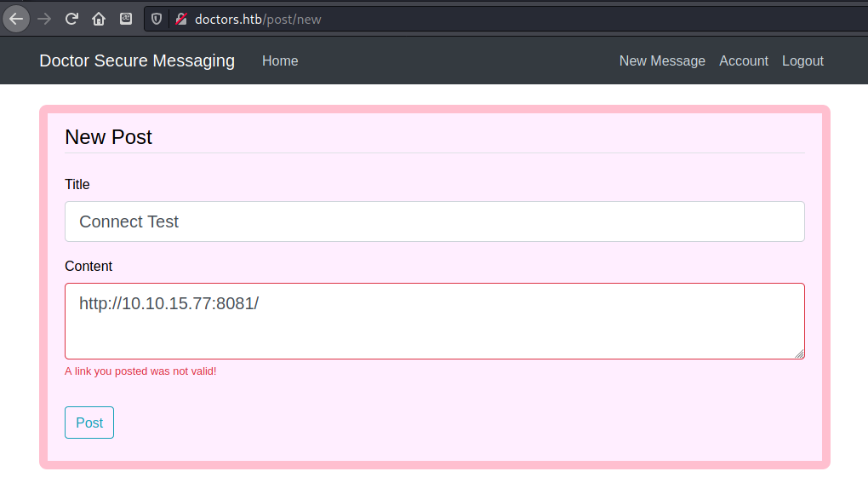
Task: Click the New Post heading
Action: [108, 136]
